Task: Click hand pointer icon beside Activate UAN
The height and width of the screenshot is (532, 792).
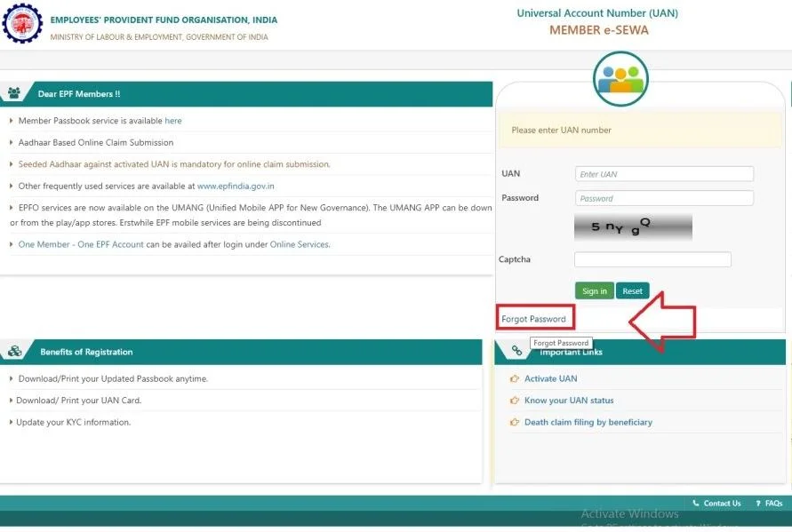Action: 515,379
